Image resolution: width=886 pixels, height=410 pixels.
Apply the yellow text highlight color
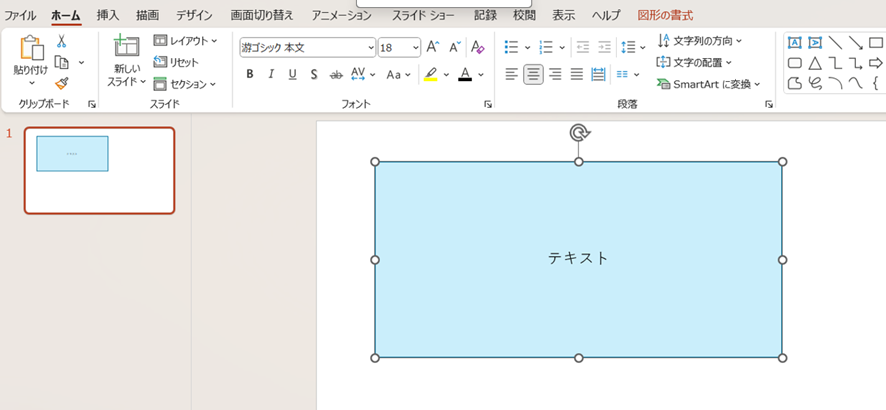431,74
